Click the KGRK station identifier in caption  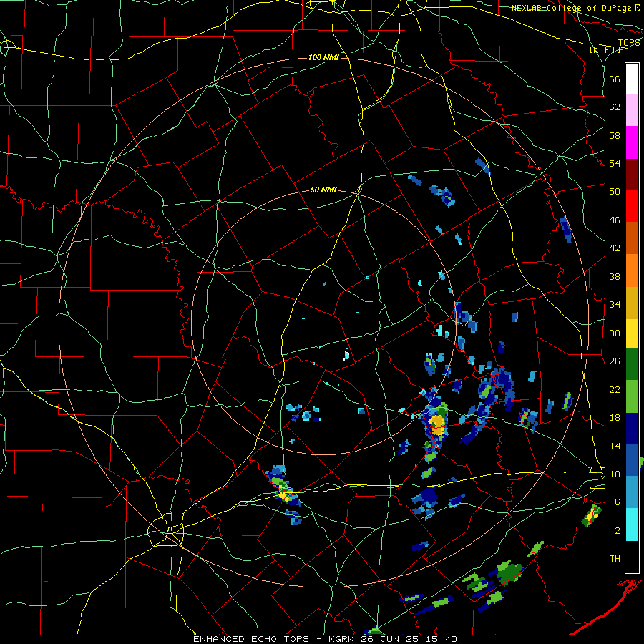coord(343,639)
